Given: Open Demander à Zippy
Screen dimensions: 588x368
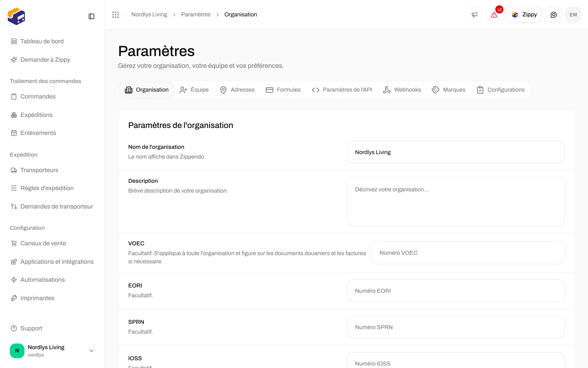Looking at the screenshot, I should (52, 60).
